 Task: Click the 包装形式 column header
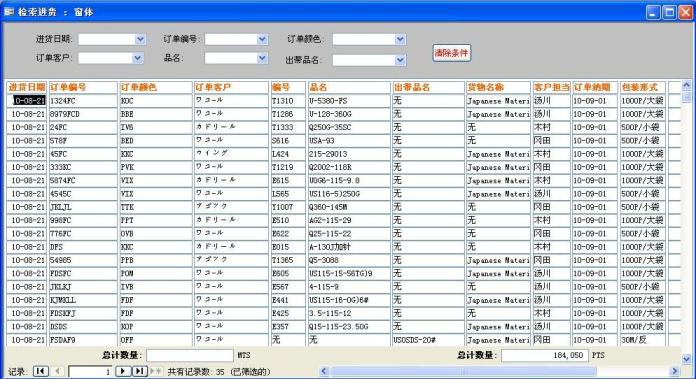click(642, 87)
